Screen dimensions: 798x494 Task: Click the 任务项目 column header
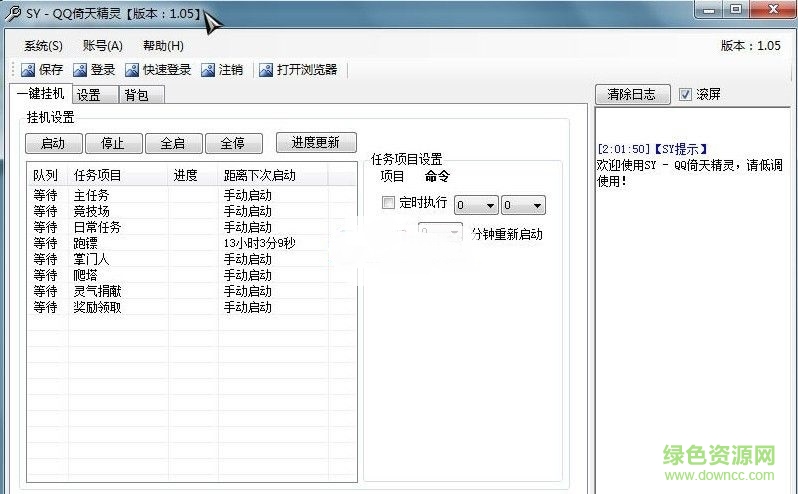coord(118,176)
